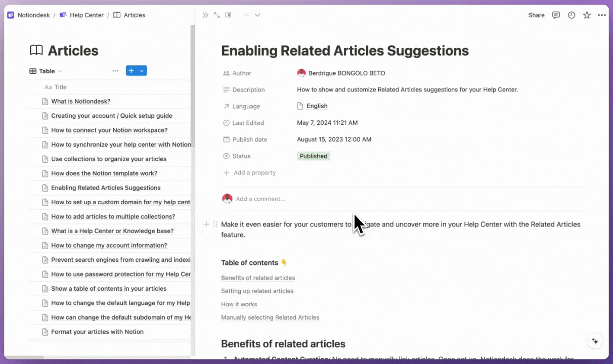Open 'How to add articles to multiple collections?'
The image size is (613, 364).
[113, 216]
